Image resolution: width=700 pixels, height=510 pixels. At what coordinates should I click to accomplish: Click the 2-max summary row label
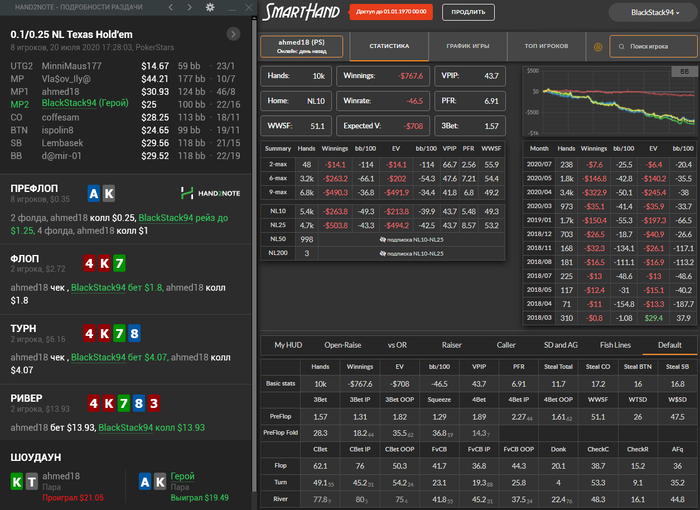pyautogui.click(x=278, y=164)
